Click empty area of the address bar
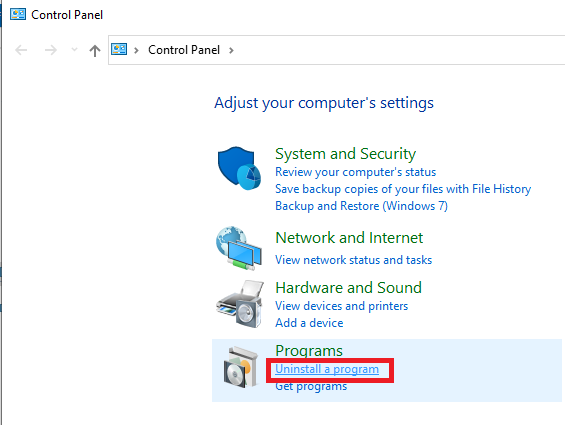 coord(396,50)
